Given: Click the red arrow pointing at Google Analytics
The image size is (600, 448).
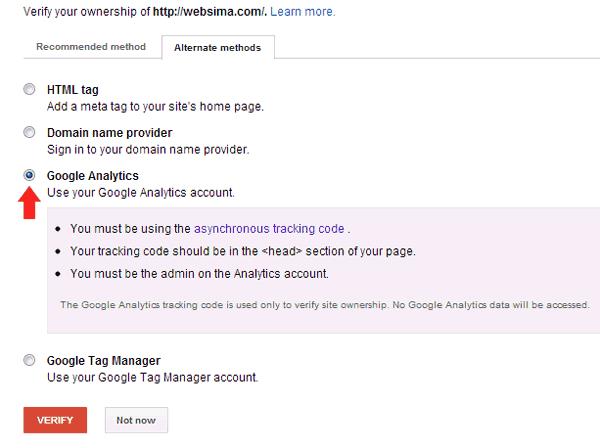Looking at the screenshot, I should click(29, 203).
